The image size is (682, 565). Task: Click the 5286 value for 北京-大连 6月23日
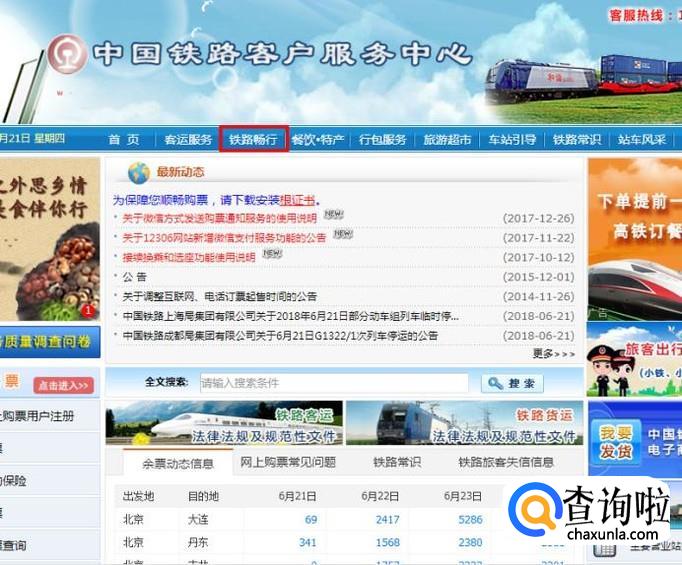[470, 519]
